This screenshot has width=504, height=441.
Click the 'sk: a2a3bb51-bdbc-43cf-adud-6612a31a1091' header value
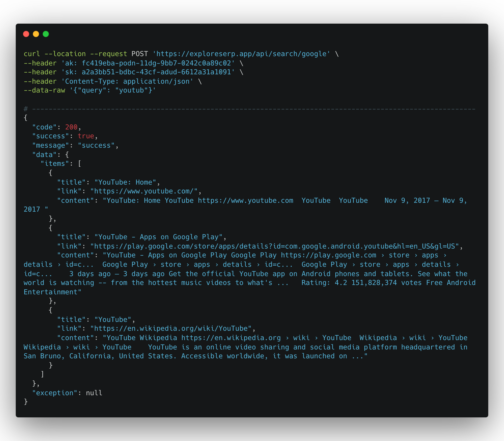pos(148,72)
